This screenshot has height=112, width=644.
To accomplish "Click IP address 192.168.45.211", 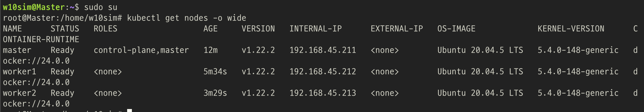I will click(x=323, y=50).
